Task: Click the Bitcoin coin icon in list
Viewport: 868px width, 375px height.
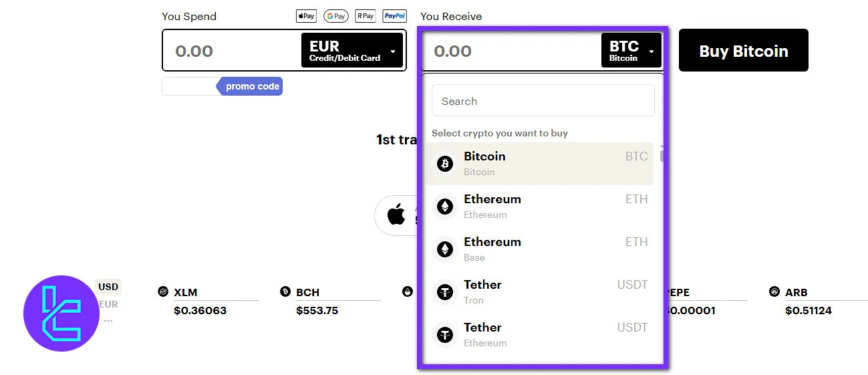Action: [x=445, y=164]
